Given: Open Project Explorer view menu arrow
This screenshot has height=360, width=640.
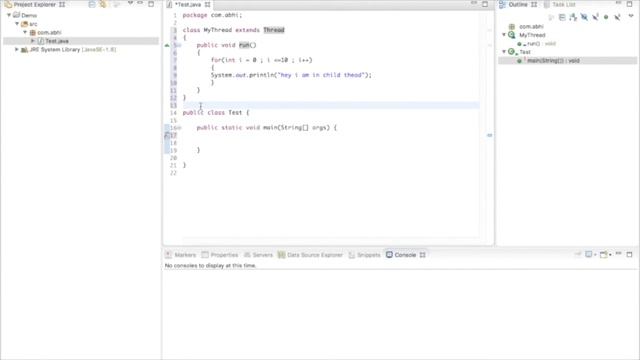Looking at the screenshot, I should [130, 4].
